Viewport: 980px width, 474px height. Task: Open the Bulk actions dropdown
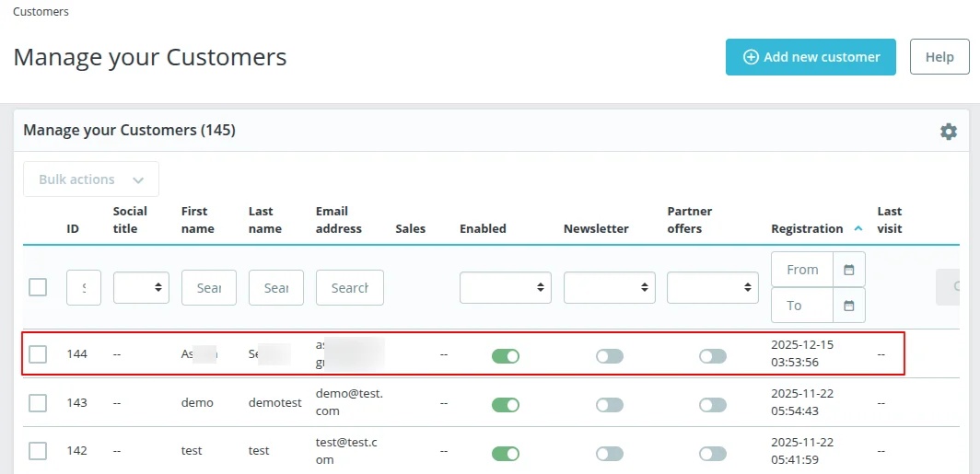point(91,179)
